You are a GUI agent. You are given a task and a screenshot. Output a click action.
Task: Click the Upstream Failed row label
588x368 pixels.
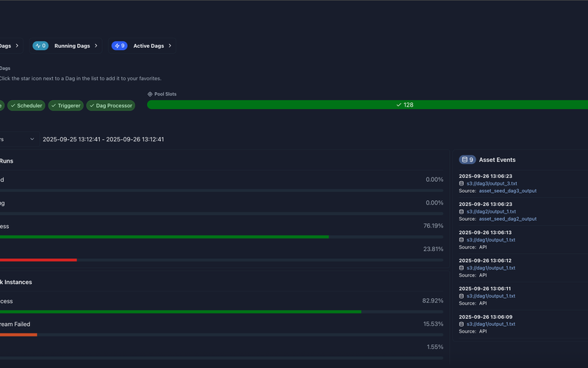15,324
